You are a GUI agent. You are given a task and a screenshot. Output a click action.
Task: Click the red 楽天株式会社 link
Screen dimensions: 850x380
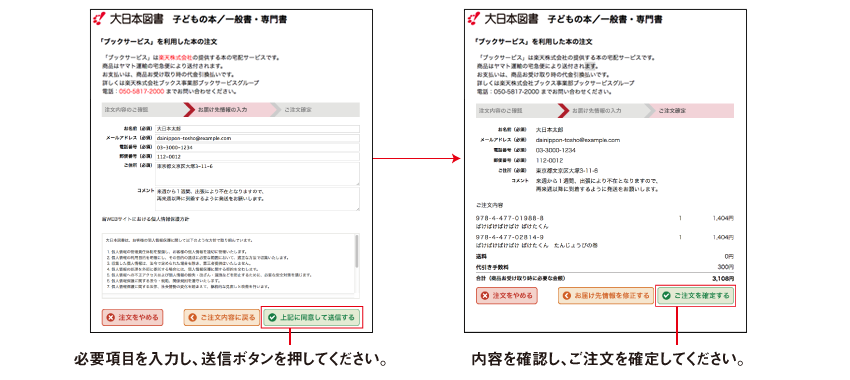[176, 57]
